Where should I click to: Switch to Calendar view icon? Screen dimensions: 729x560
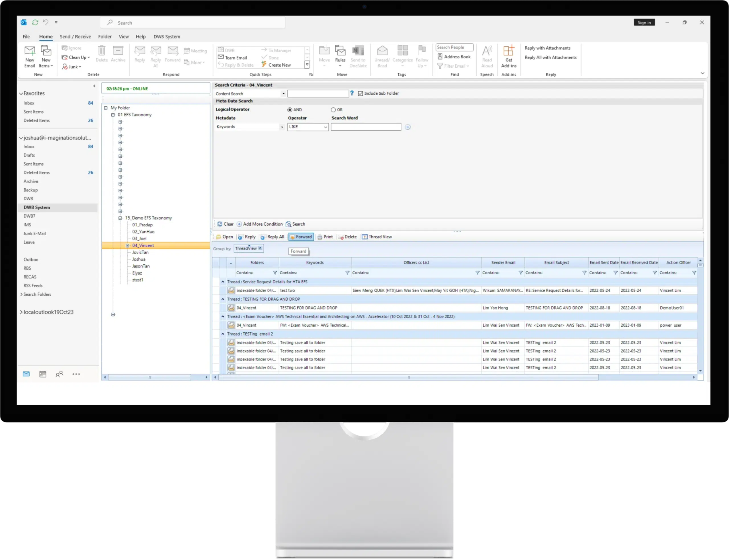pos(43,374)
